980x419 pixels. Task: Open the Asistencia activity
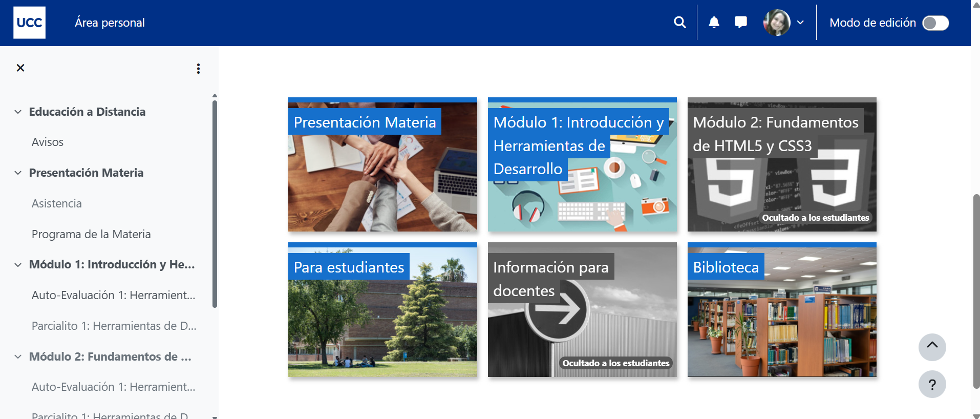[57, 203]
